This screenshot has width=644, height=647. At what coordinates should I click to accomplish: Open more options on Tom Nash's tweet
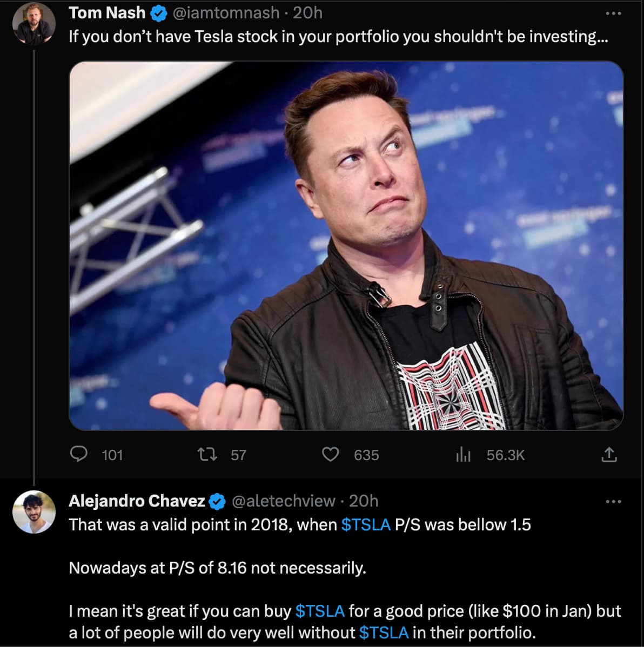(613, 13)
